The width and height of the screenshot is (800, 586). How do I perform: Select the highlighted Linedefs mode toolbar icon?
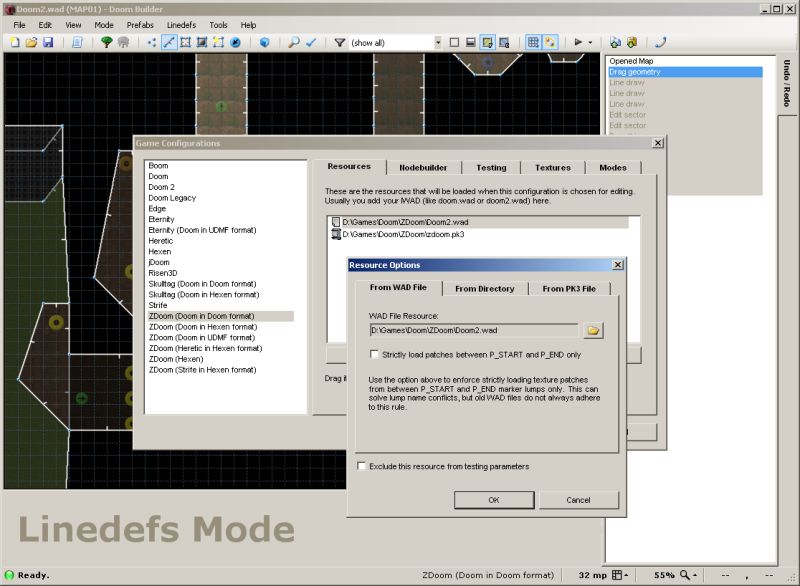click(x=168, y=43)
